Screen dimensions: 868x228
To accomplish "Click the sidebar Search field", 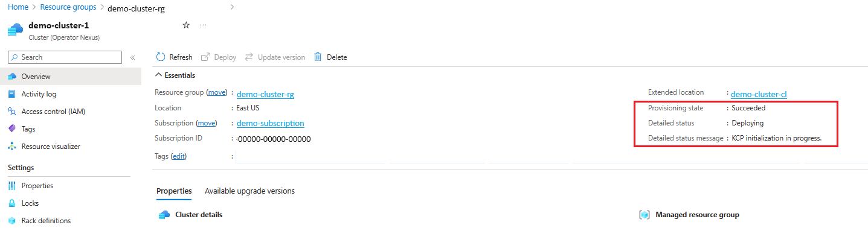I will click(x=65, y=57).
